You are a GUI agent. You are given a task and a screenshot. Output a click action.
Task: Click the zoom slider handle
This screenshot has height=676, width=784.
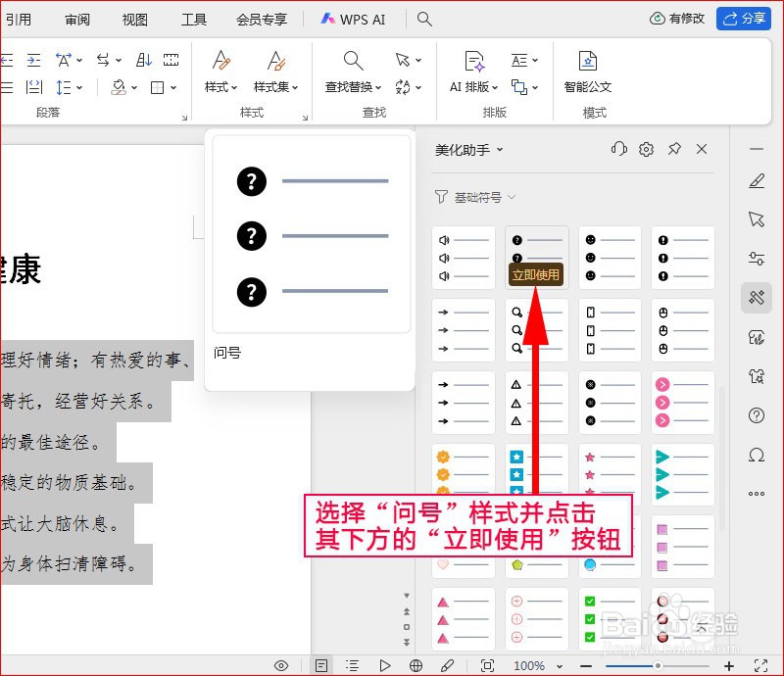pos(658,665)
